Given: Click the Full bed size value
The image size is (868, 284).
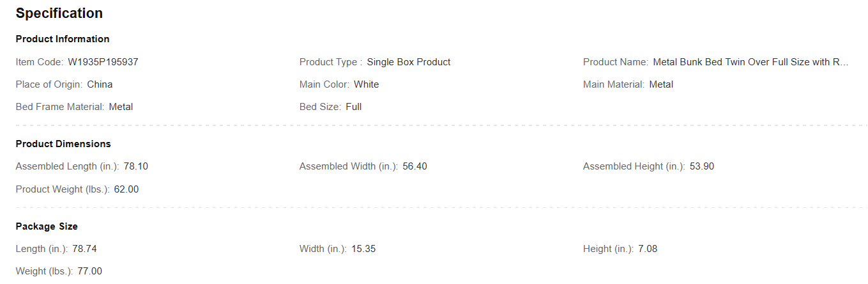Looking at the screenshot, I should pyautogui.click(x=354, y=107).
